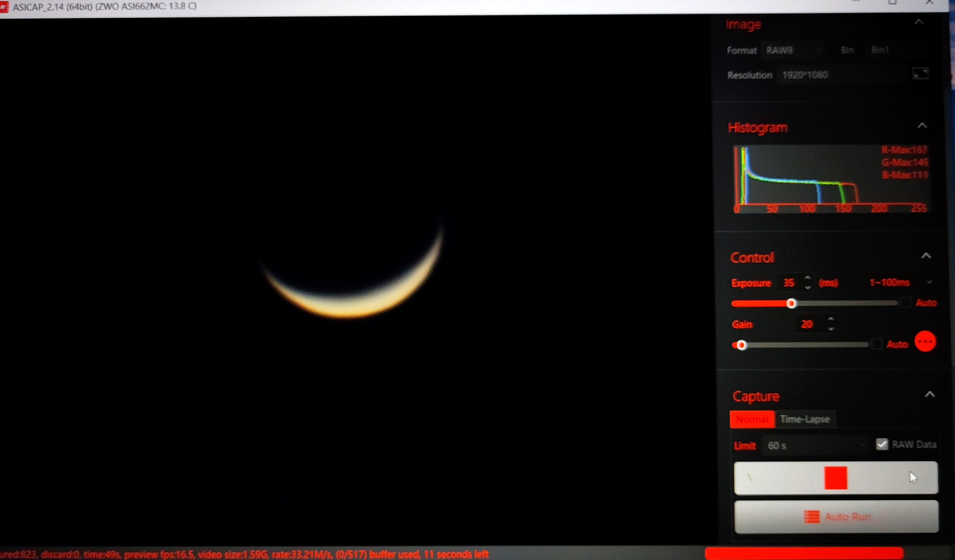
Task: Select the Normal capture tab
Action: (x=752, y=419)
